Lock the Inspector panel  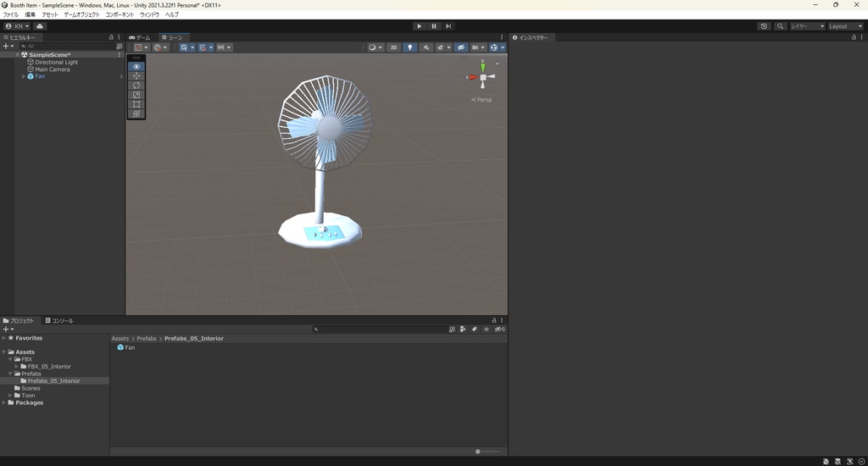pos(854,37)
